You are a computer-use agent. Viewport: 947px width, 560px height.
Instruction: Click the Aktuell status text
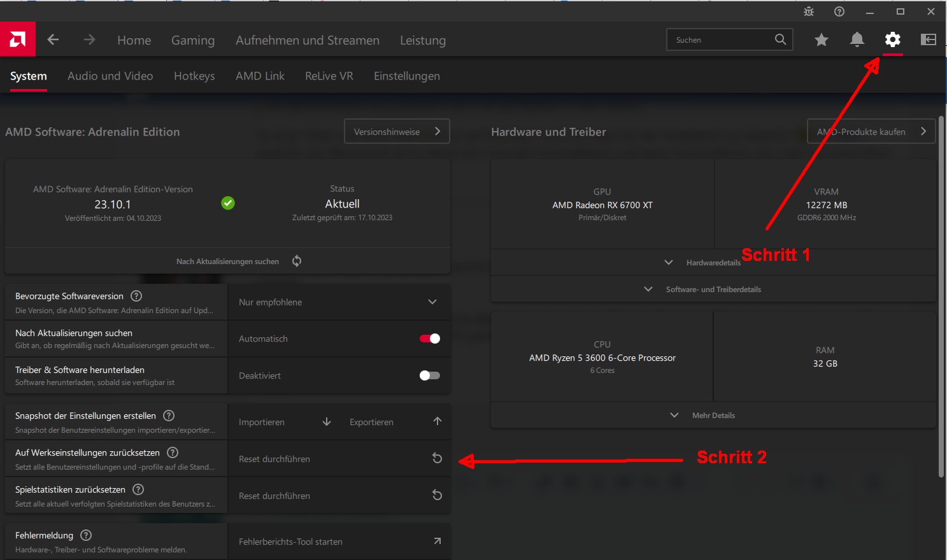pyautogui.click(x=343, y=204)
